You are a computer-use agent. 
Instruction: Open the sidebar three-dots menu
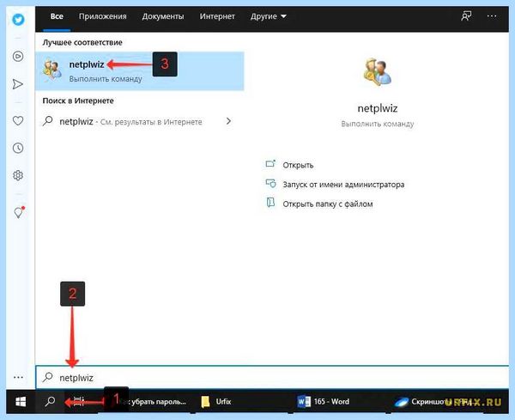(18, 377)
